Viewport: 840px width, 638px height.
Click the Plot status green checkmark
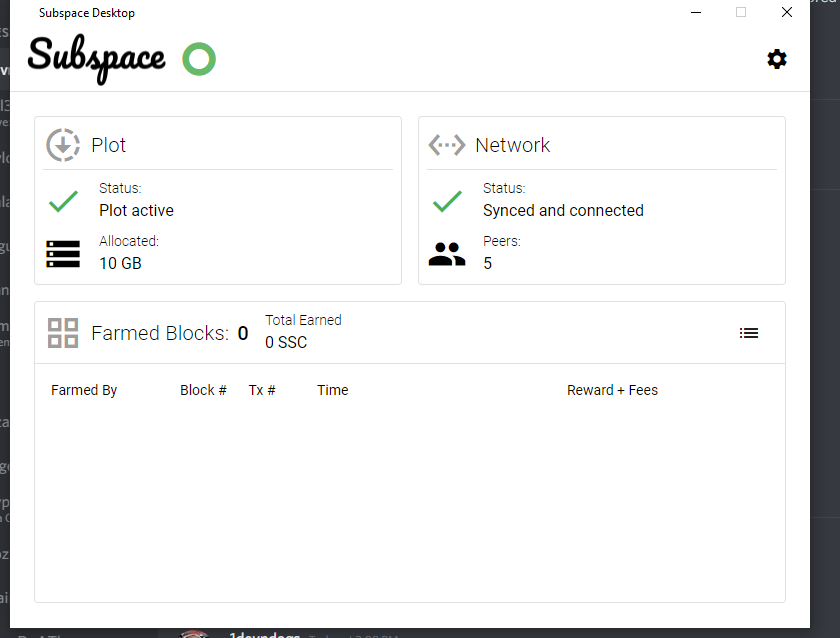[x=63, y=201]
